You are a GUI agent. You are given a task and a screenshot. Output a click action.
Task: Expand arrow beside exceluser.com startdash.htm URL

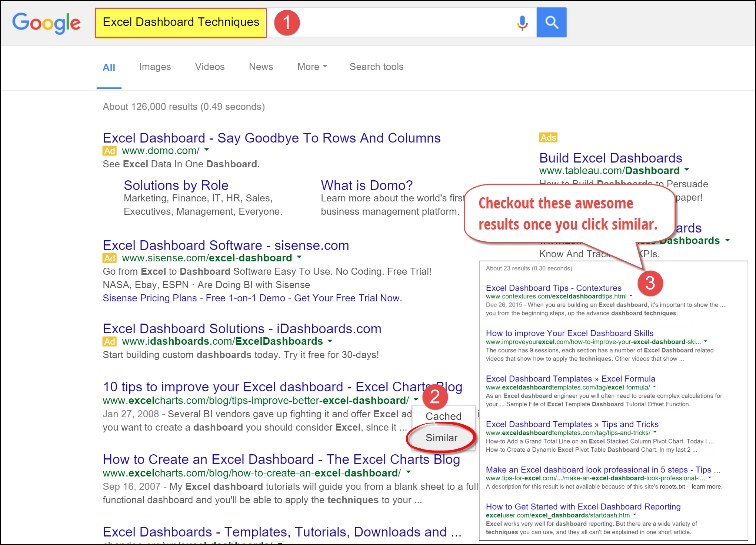(635, 515)
